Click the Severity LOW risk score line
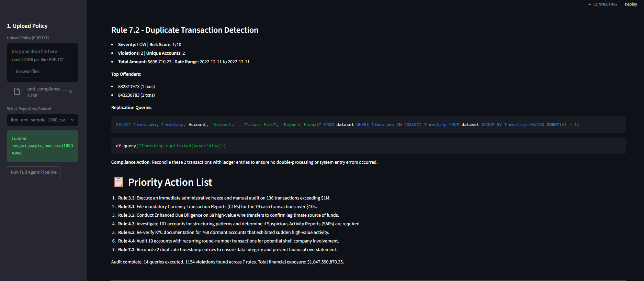The image size is (644, 281). pos(150,44)
